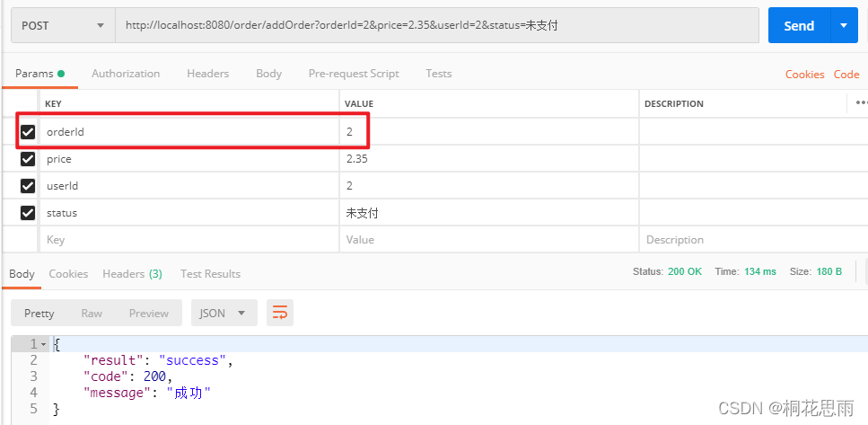The height and width of the screenshot is (425, 868).
Task: Open the Tests tab
Action: pos(438,74)
